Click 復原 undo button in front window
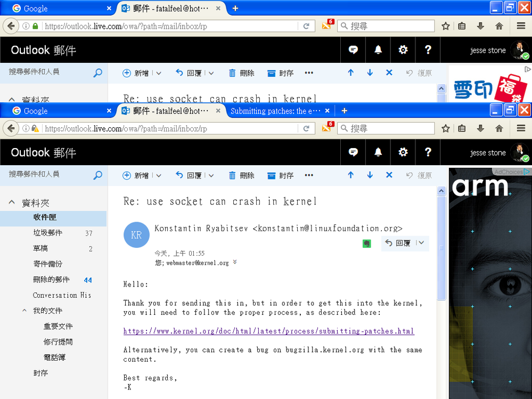This screenshot has width=532, height=399. 419,175
